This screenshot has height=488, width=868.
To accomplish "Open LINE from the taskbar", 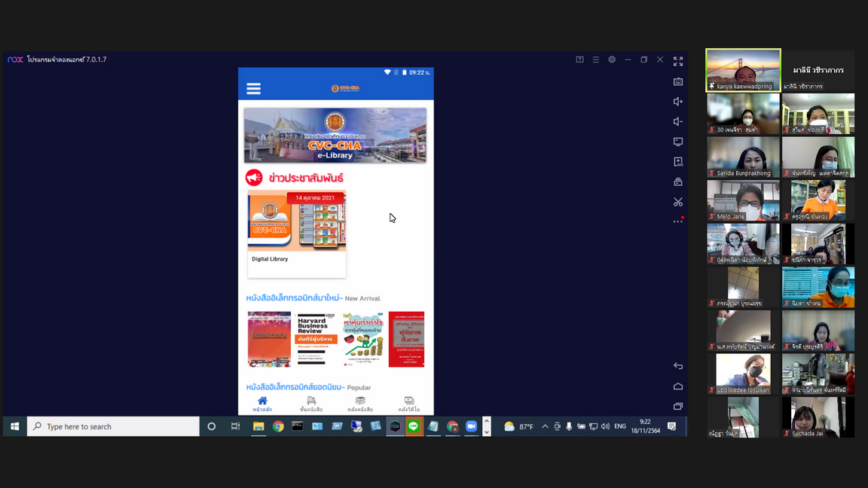I will [414, 426].
